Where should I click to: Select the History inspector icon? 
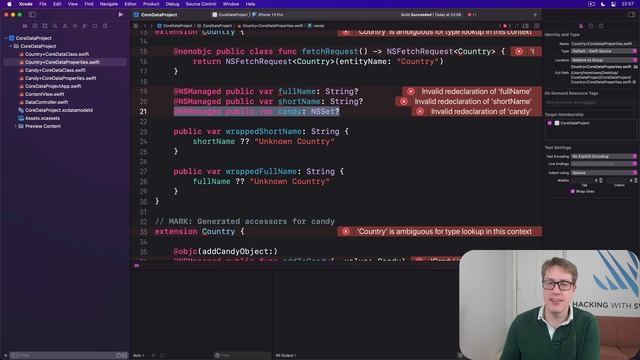tap(591, 26)
